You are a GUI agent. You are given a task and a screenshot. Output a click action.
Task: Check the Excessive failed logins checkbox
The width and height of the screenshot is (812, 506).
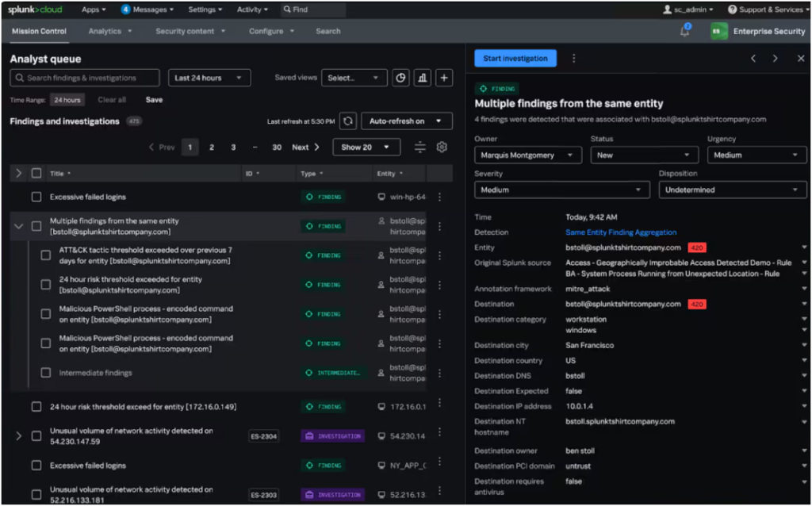[36, 197]
